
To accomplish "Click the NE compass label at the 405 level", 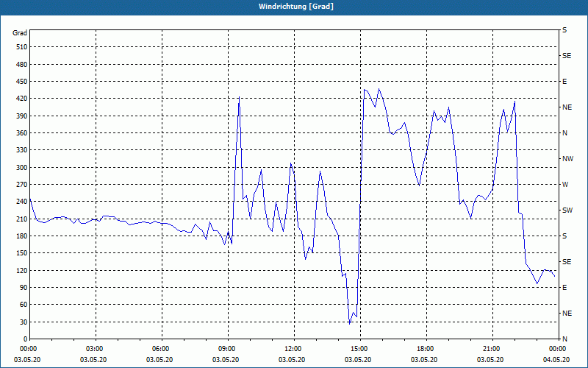I will tap(567, 107).
